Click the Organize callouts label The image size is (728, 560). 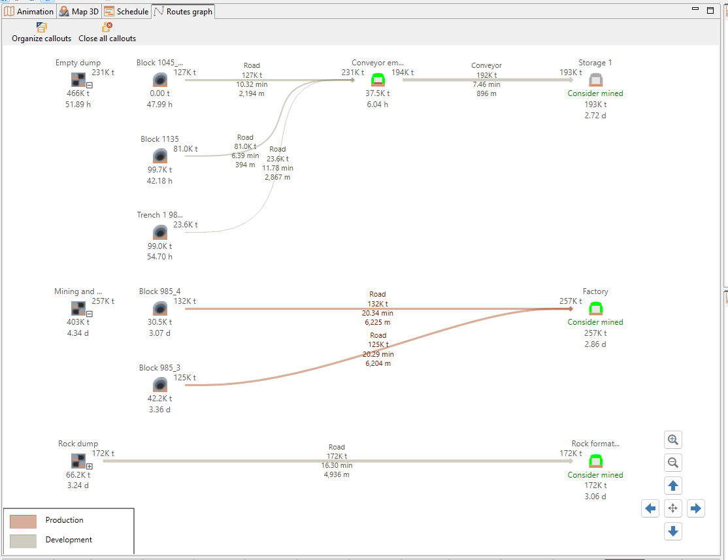click(x=42, y=39)
